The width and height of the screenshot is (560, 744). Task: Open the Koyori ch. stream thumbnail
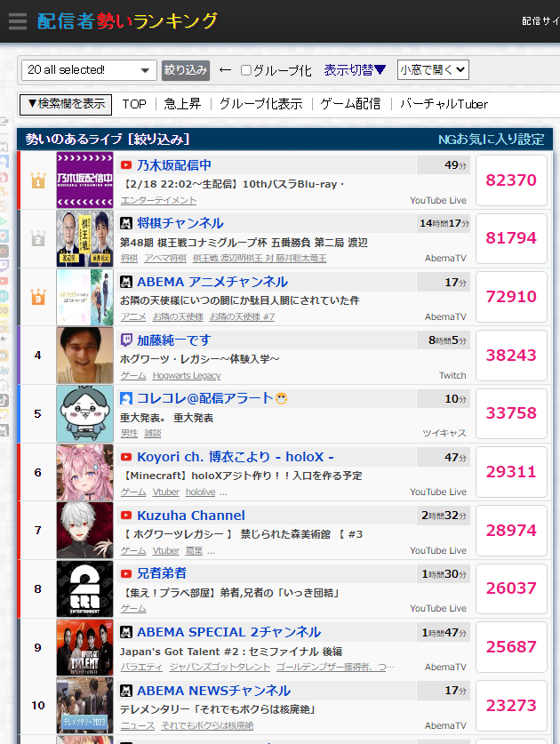coord(85,472)
